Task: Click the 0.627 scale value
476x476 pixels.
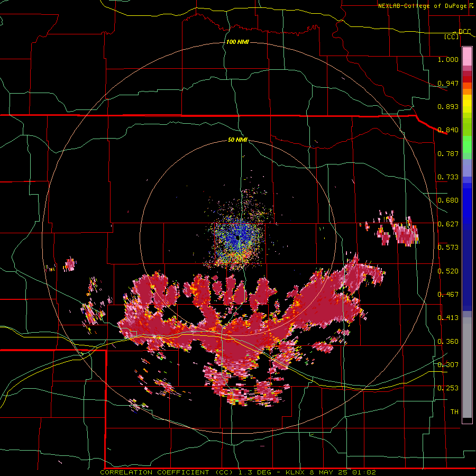Action: (x=448, y=224)
